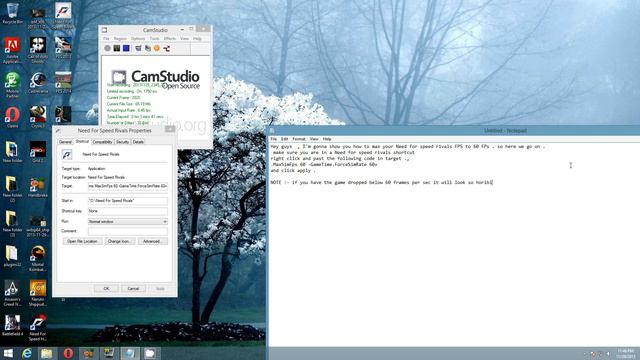Open the CamStudio File menu
Viewport: 640px width, 360px height.
pos(106,38)
